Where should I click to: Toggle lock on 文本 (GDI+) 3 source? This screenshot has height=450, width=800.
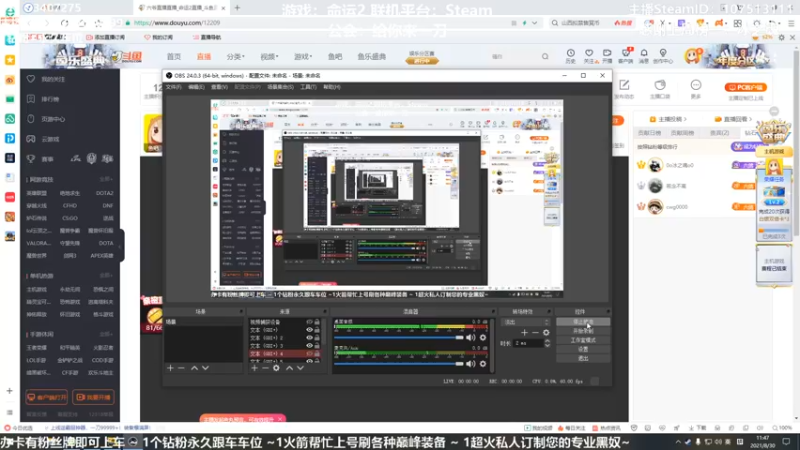point(317,345)
